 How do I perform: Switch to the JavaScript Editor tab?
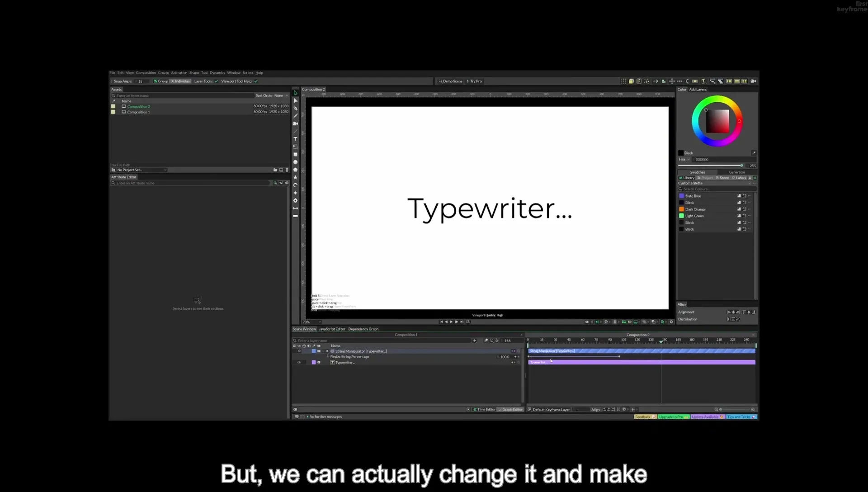[332, 329]
